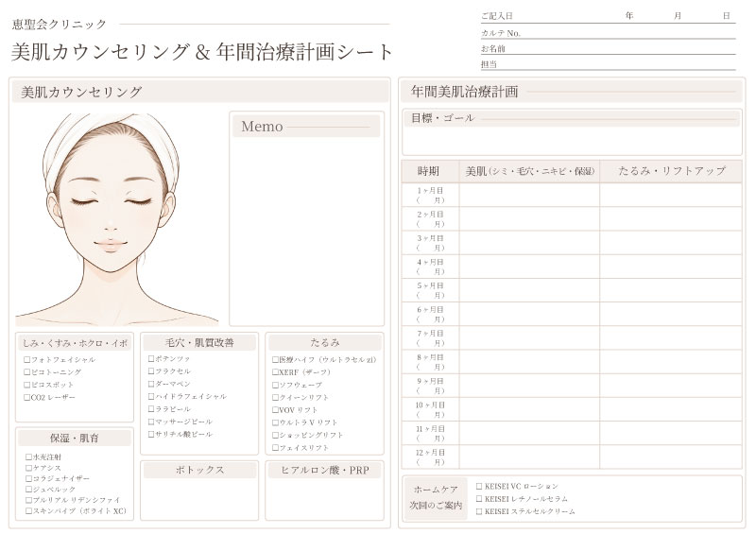The width and height of the screenshot is (756, 534).
Task: Mark the サリチル酸ピール checkbox
Action: coord(151,434)
